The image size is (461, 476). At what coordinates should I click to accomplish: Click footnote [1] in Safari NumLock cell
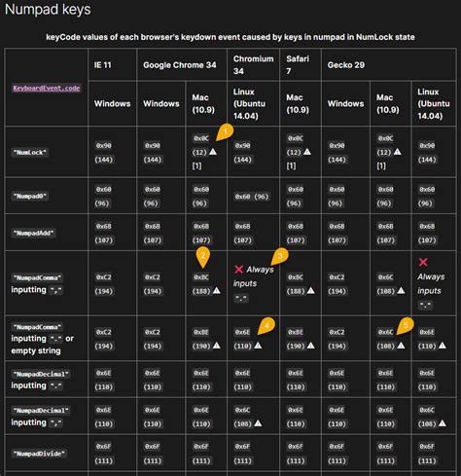[291, 166]
